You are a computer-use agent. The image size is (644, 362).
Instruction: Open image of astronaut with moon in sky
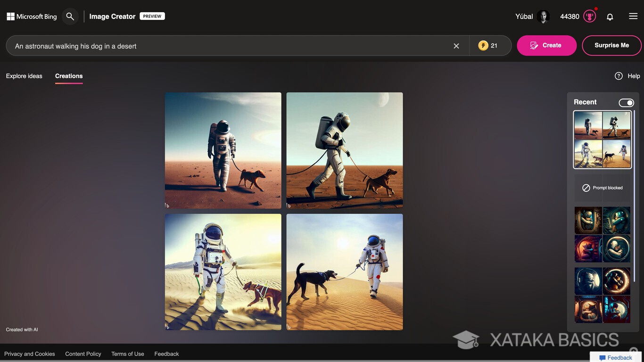pos(345,150)
